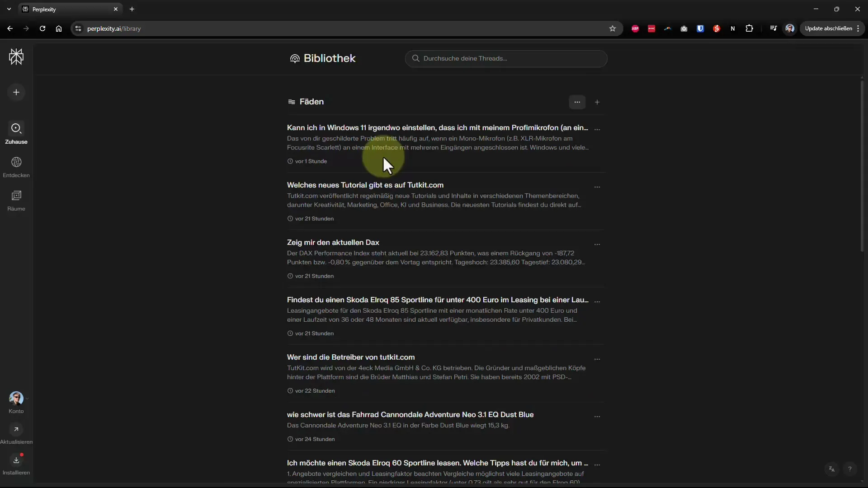Open the Chrome profile avatar
This screenshot has height=488, width=868.
pyautogui.click(x=790, y=28)
